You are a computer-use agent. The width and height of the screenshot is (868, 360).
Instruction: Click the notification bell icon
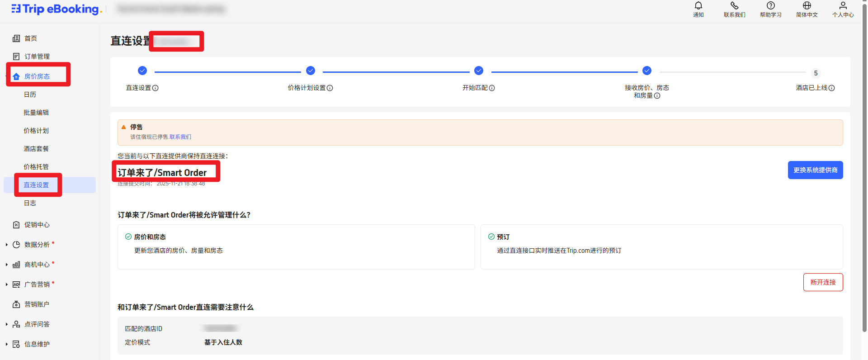pos(698,6)
